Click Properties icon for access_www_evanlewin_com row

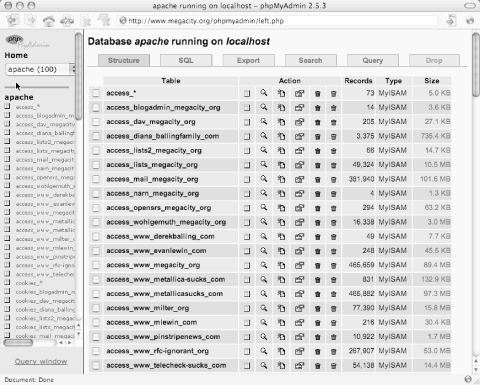(x=299, y=251)
